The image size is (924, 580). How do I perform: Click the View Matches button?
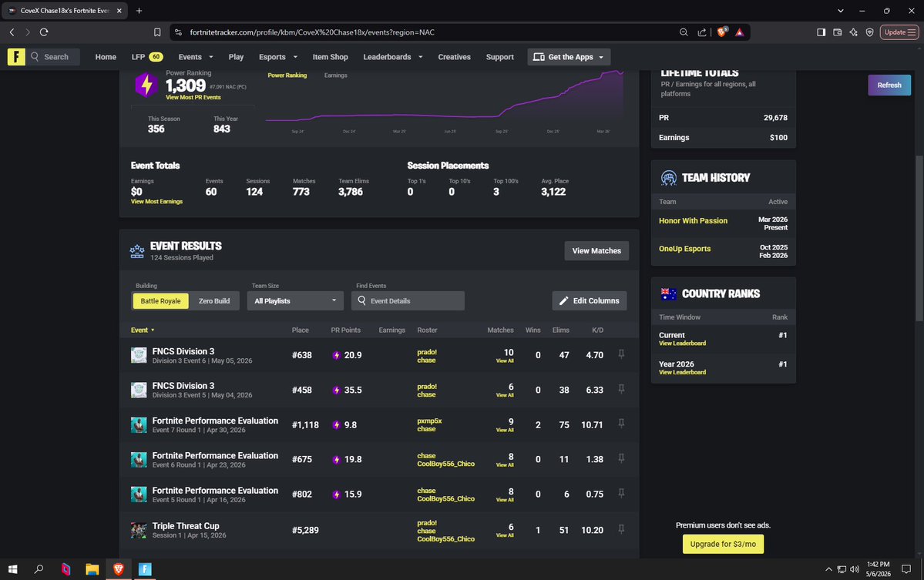tap(596, 251)
